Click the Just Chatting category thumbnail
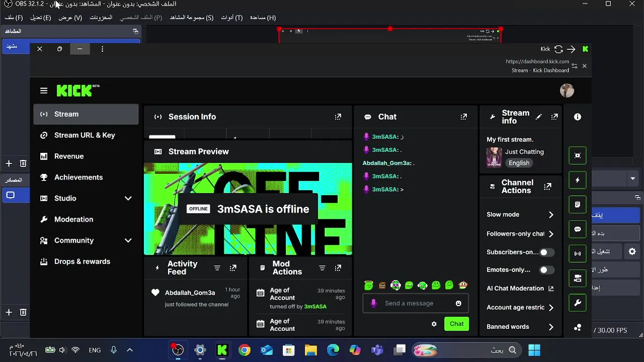 click(494, 157)
